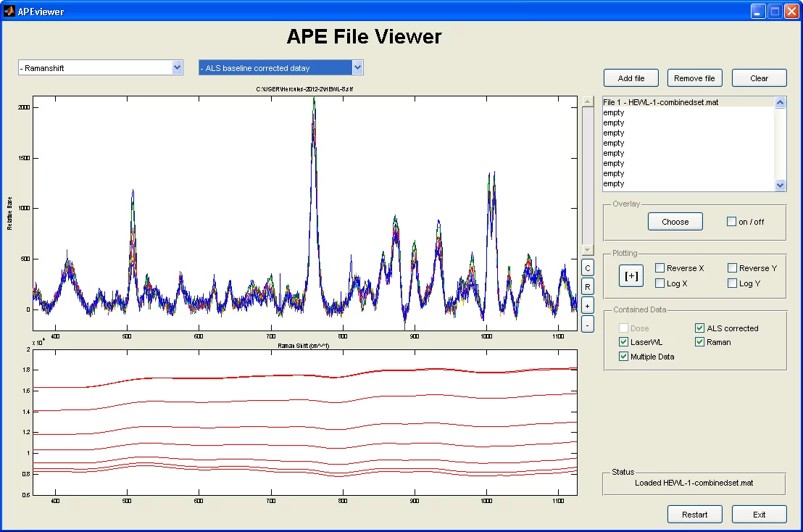803x532 pixels.
Task: Click the Clear button
Action: tap(759, 78)
